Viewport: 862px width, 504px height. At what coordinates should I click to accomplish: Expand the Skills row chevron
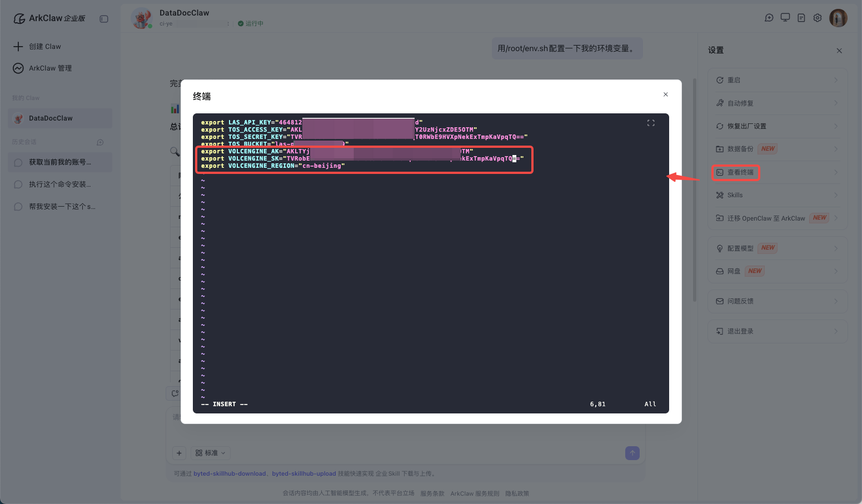click(836, 195)
